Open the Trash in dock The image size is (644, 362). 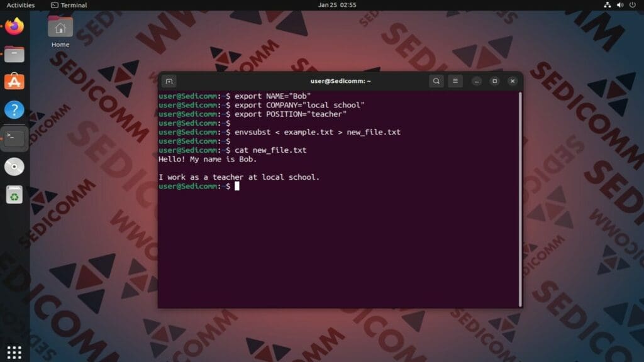[14, 195]
